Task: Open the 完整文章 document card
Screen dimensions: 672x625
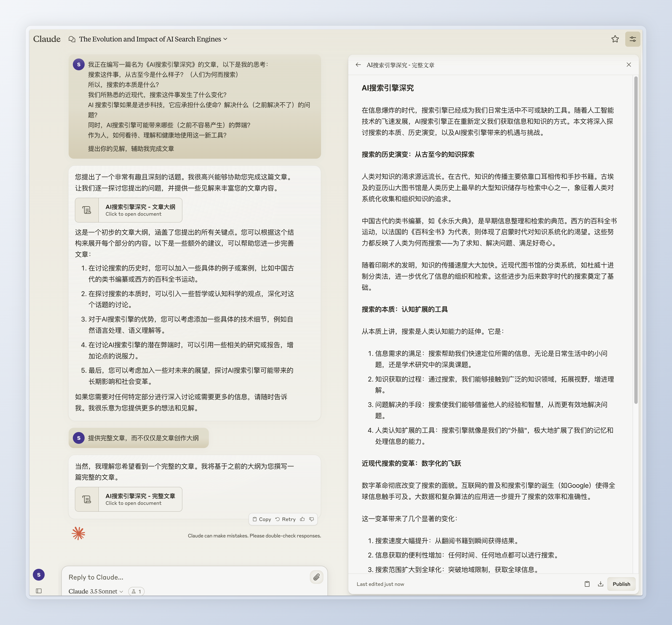Action: point(128,499)
